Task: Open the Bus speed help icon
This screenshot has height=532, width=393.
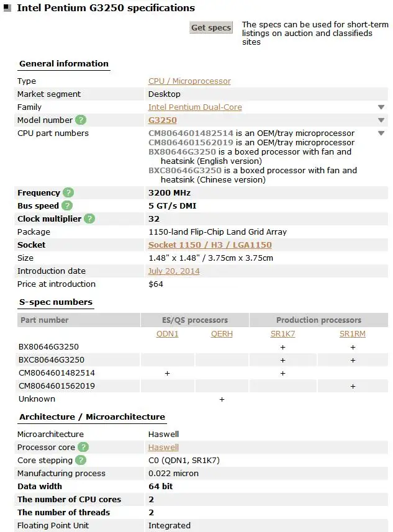Action: [x=67, y=205]
